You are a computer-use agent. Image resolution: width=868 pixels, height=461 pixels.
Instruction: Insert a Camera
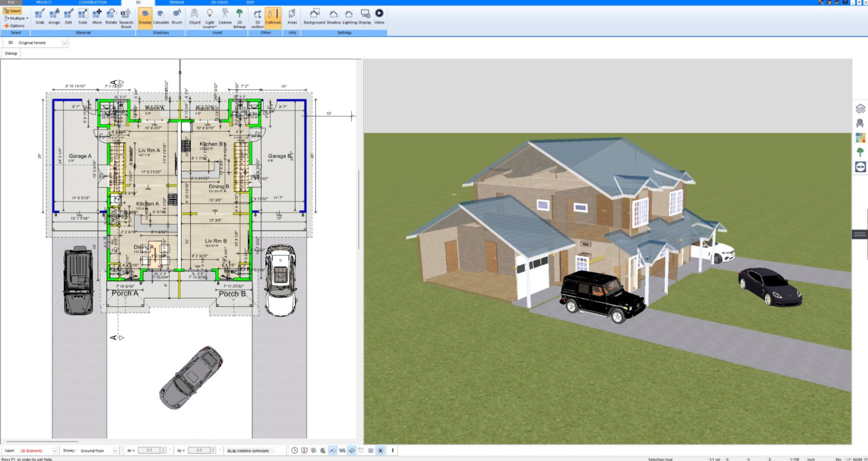pos(225,17)
